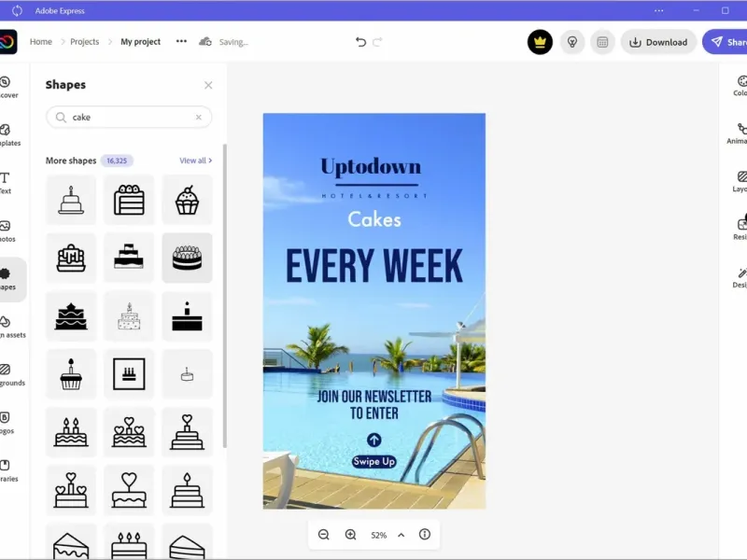The width and height of the screenshot is (747, 560).
Task: Open window more options ellipsis in titlebar
Action: click(x=659, y=10)
